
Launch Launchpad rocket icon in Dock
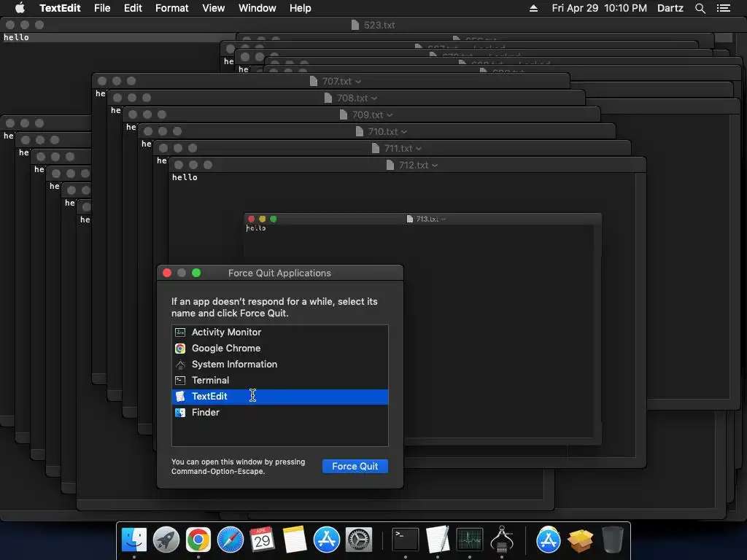point(166,540)
